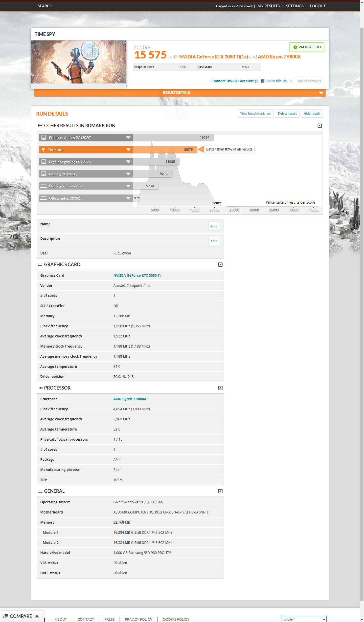Click the Gaming laptop icon
The width and height of the screenshot is (364, 622).
tap(44, 186)
